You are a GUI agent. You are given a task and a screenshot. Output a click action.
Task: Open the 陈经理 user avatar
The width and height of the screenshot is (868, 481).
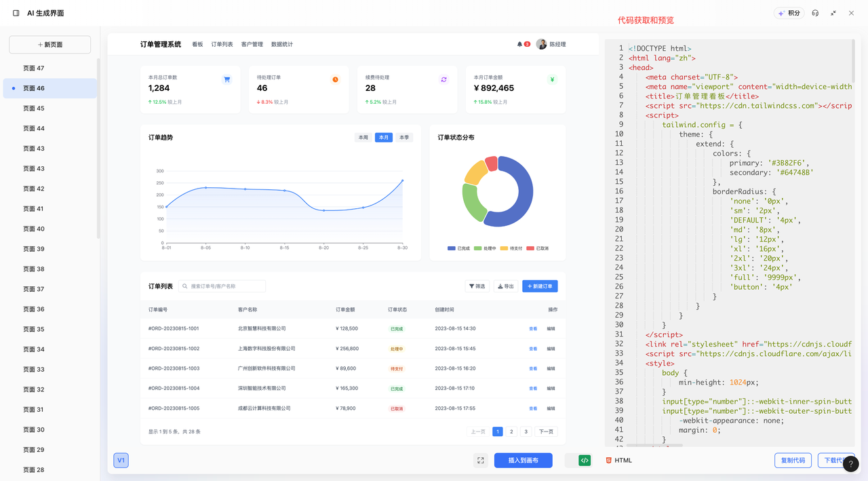click(541, 44)
